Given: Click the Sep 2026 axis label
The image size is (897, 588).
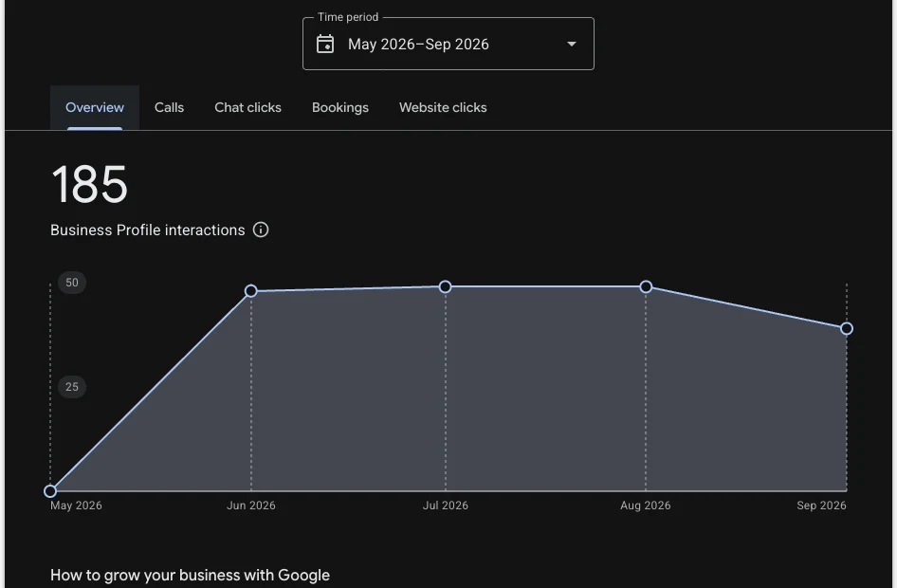Looking at the screenshot, I should pos(821,505).
